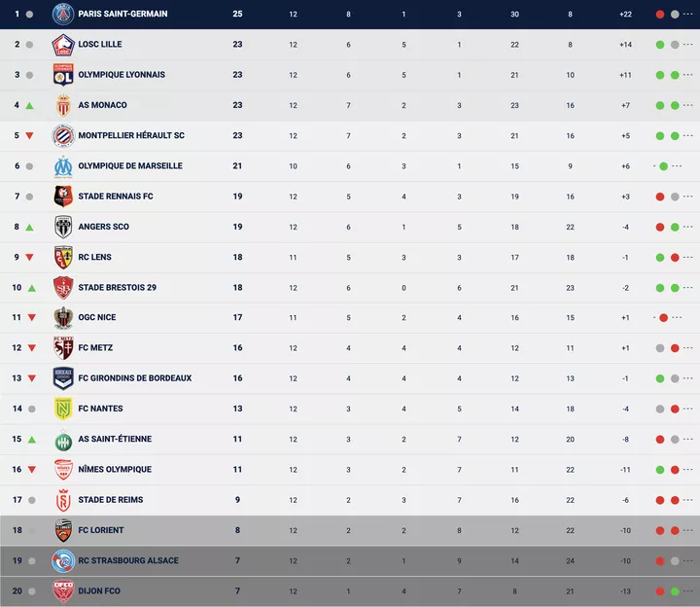The image size is (700, 607).
Task: Click the Olympique de Marseille logo
Action: (63, 166)
